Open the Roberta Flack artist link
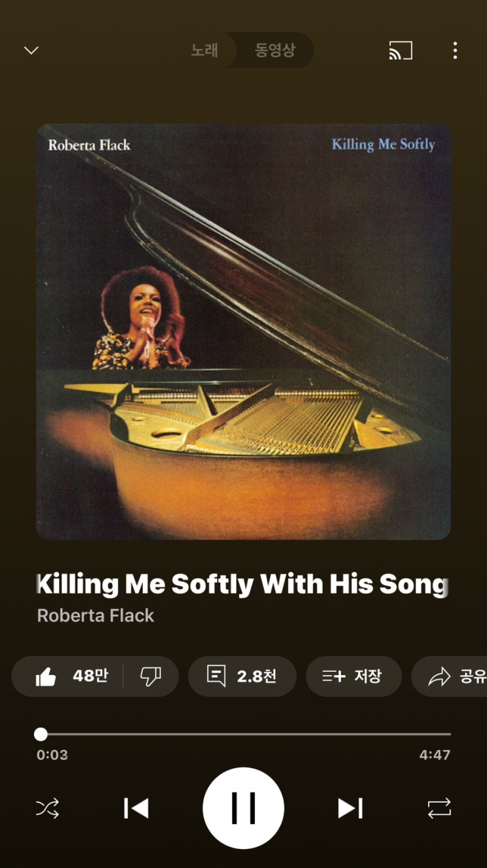The image size is (487, 868). pyautogui.click(x=96, y=615)
